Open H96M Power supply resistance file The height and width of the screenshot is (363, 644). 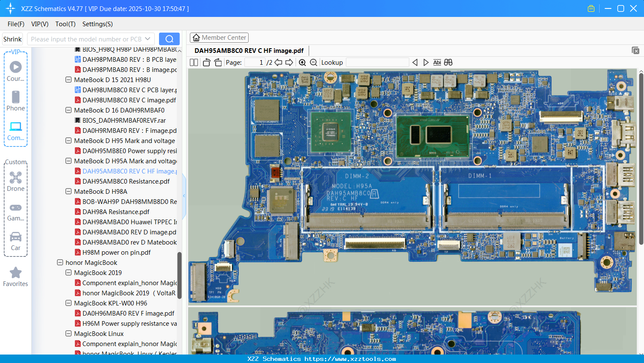[x=126, y=323]
